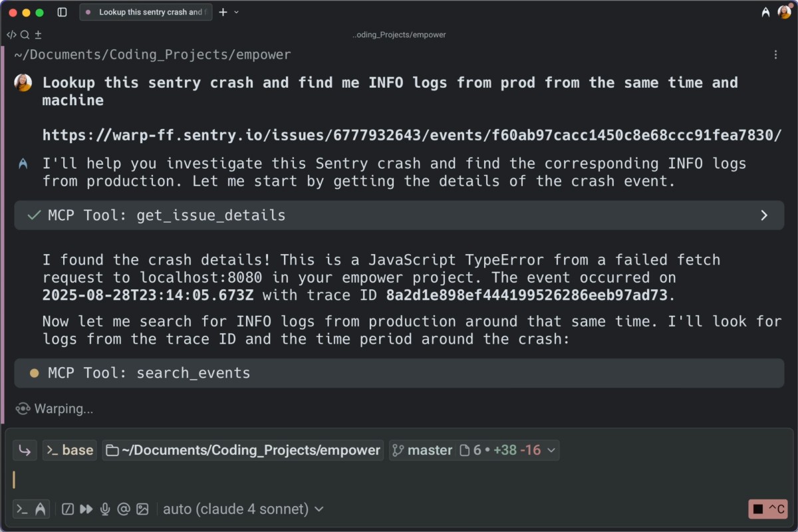Stop the running agent with ^C button
The height and width of the screenshot is (532, 798).
(768, 509)
